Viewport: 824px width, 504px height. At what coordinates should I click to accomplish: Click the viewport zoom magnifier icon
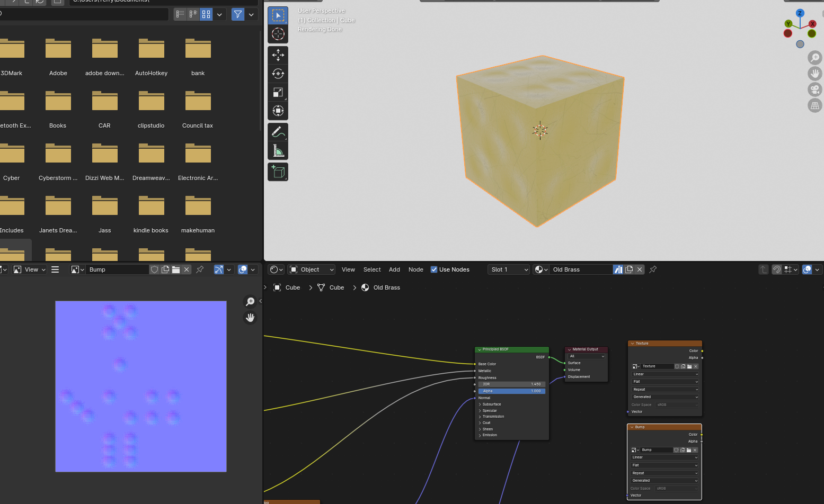tap(814, 57)
